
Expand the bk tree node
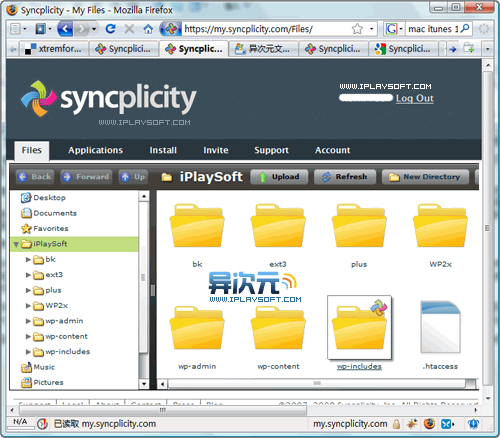coord(28,260)
